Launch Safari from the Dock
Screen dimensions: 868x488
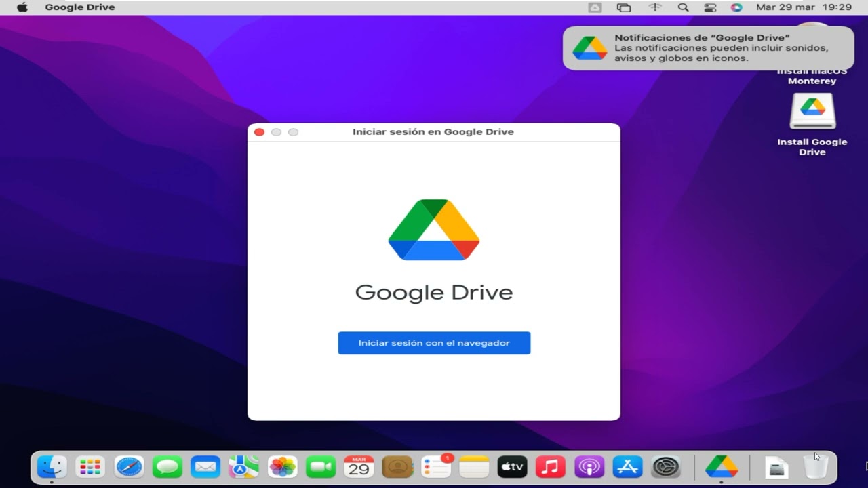pos(129,466)
